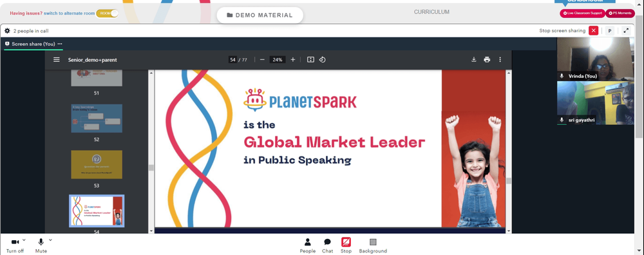
Task: Click the '2 people in call' label
Action: click(x=31, y=31)
